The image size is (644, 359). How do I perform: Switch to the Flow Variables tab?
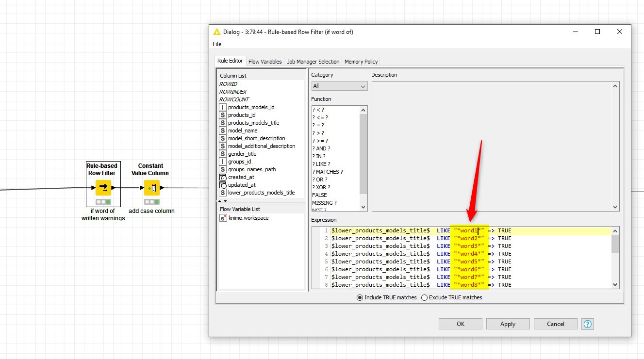point(265,61)
